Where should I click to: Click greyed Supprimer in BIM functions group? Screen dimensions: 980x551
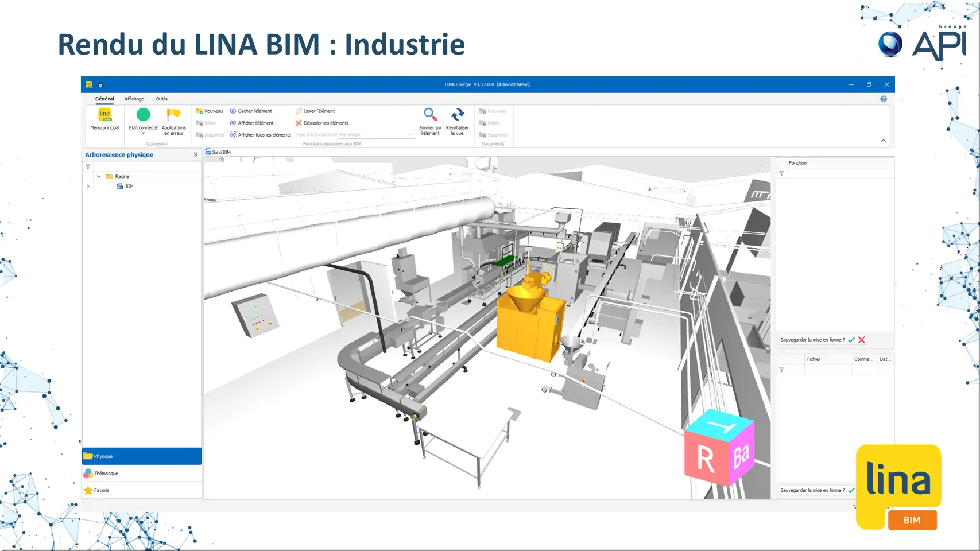point(211,135)
